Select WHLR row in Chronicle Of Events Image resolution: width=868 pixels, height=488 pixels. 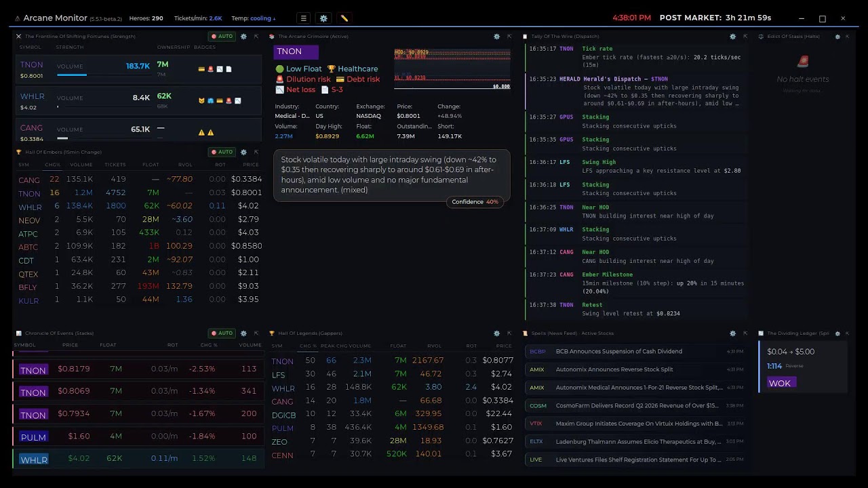tap(137, 459)
